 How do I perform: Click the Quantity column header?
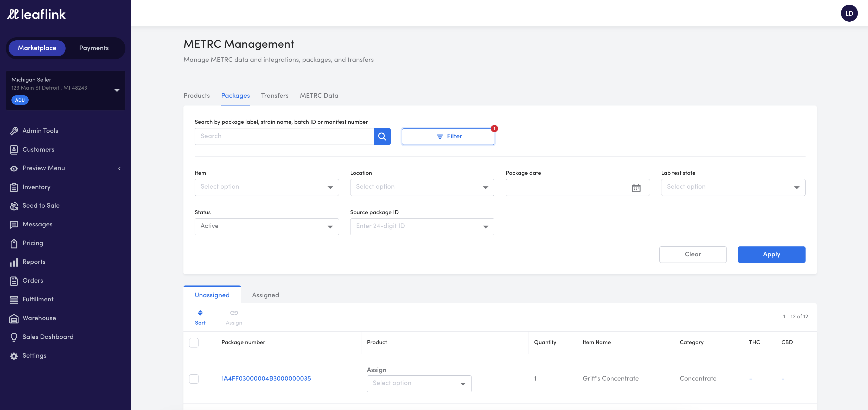pyautogui.click(x=545, y=342)
